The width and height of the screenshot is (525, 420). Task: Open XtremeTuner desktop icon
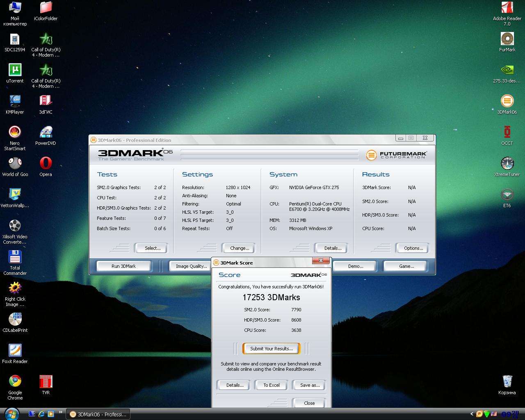pos(507,167)
